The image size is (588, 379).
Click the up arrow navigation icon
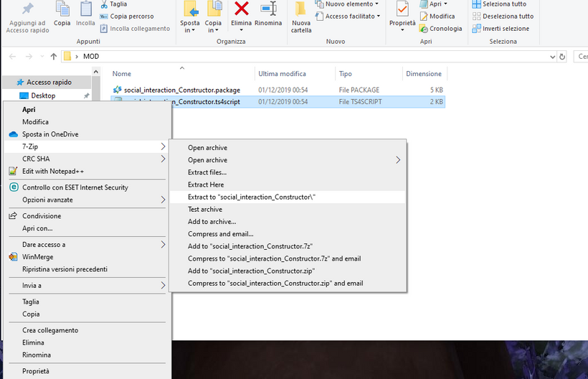tap(54, 57)
